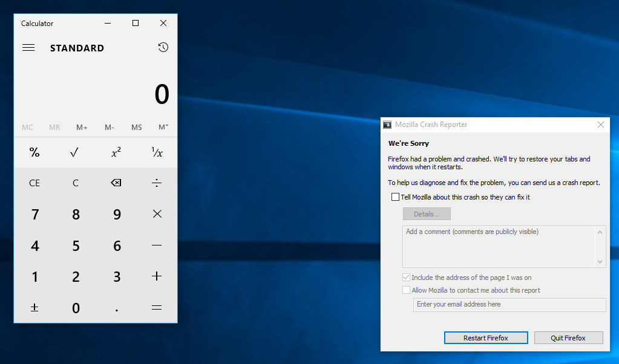
Task: Click the minus operator key
Action: tap(157, 245)
